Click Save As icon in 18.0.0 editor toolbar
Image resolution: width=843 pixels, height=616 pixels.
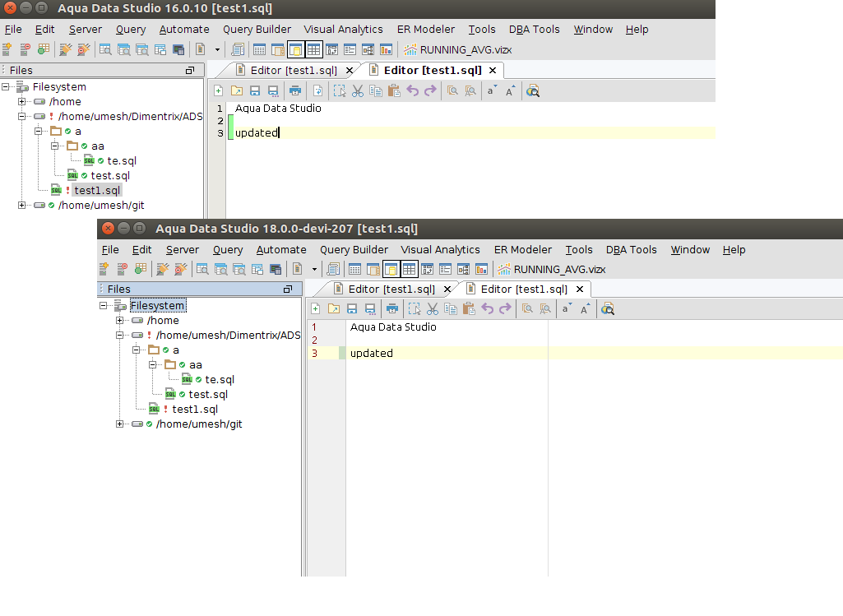click(x=370, y=308)
